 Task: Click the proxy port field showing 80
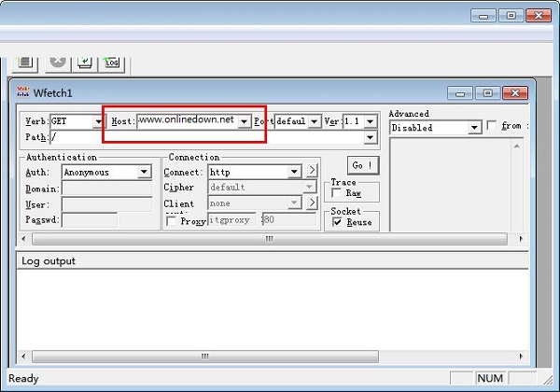pyautogui.click(x=289, y=219)
